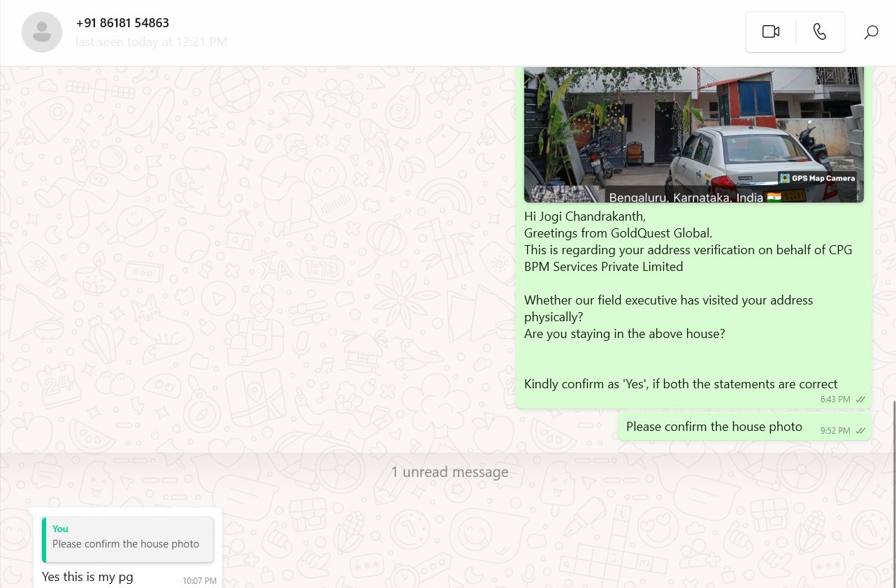Open search in this chat
The image size is (896, 588).
point(871,32)
